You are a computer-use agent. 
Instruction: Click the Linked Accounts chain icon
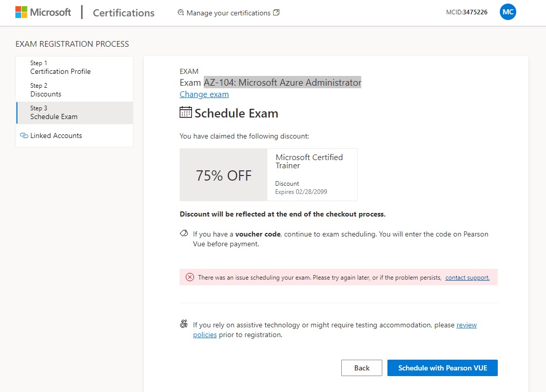click(24, 135)
